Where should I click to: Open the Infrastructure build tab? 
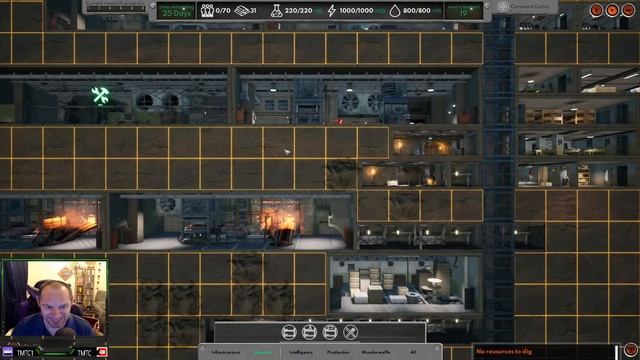[x=225, y=352]
